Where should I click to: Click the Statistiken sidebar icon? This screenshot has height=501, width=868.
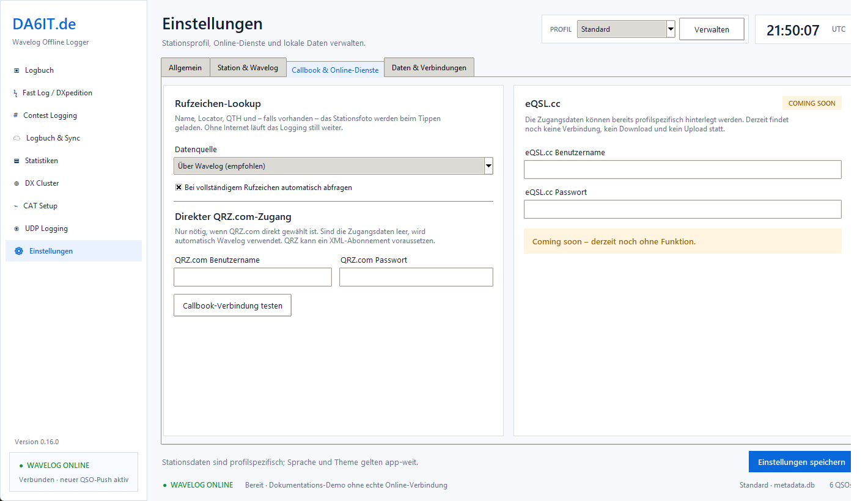17,161
